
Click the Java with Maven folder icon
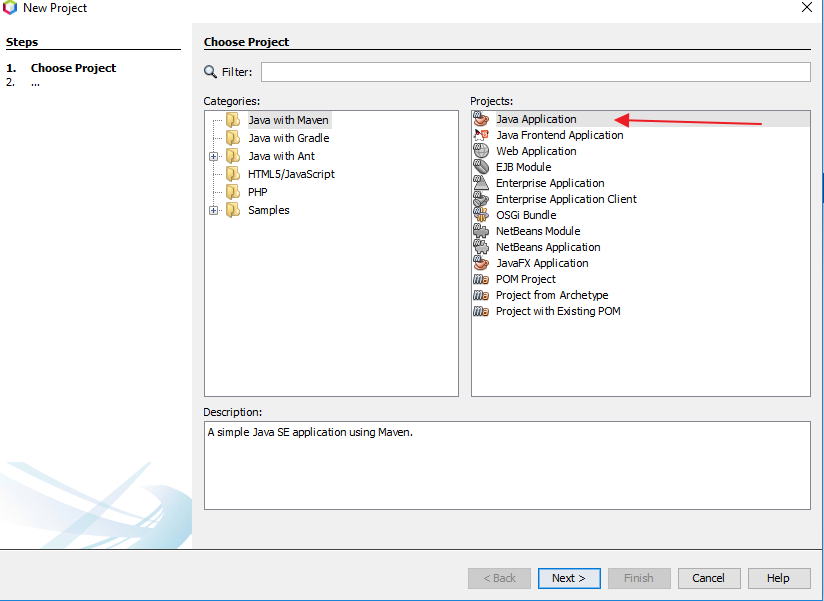pos(233,120)
